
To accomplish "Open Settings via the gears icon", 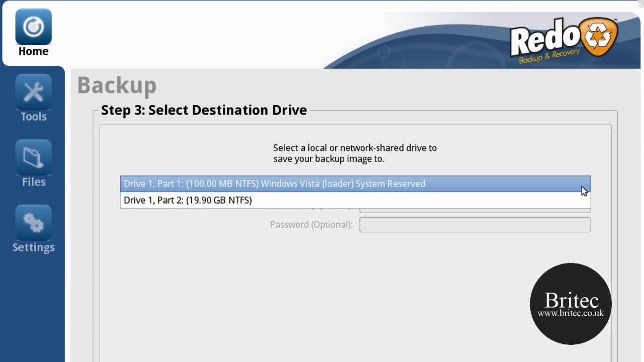I will click(x=33, y=223).
